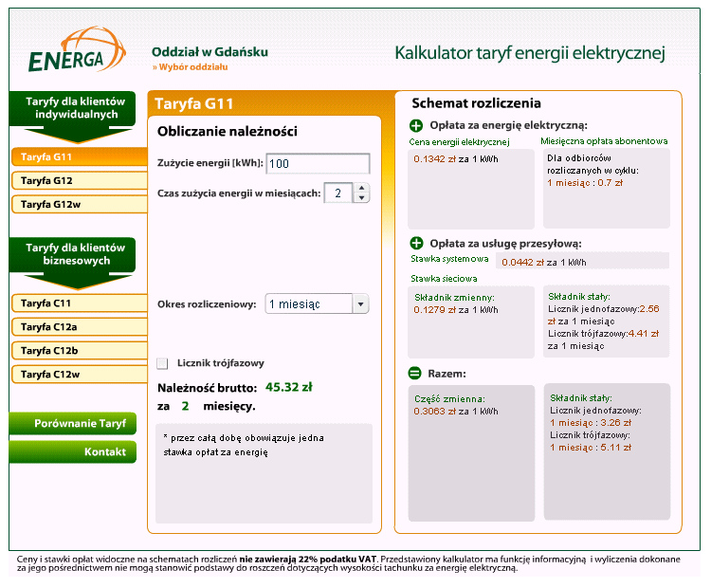Screen dimensions: 711x588
Task: Click Taryfy dla klientów indywidualnych header
Action: (x=73, y=108)
